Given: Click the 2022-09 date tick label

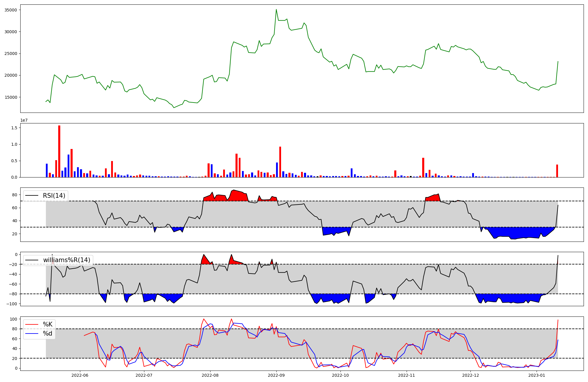Looking at the screenshot, I should point(276,375).
